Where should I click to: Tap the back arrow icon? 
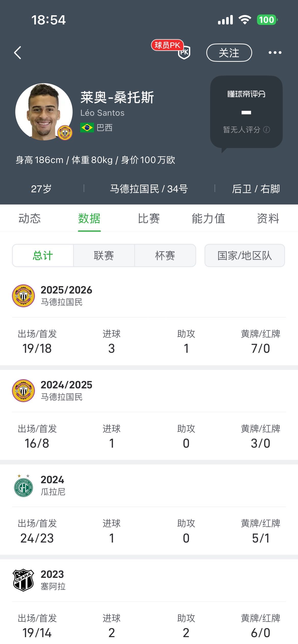click(18, 53)
